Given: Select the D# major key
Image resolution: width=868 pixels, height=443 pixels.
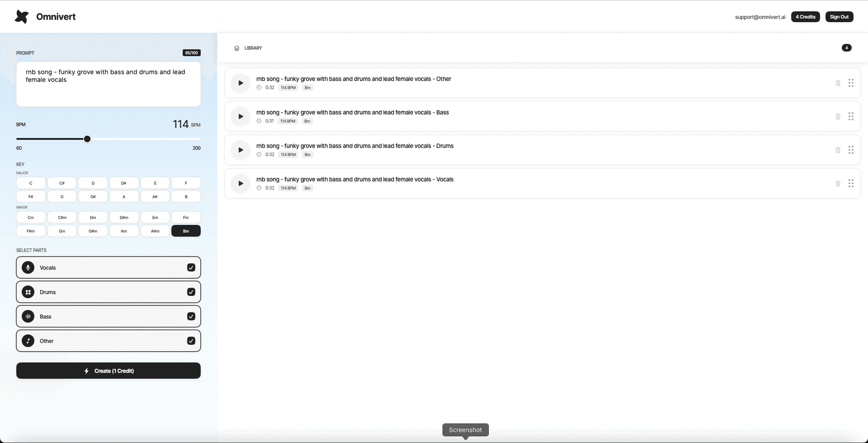Looking at the screenshot, I should [x=123, y=183].
